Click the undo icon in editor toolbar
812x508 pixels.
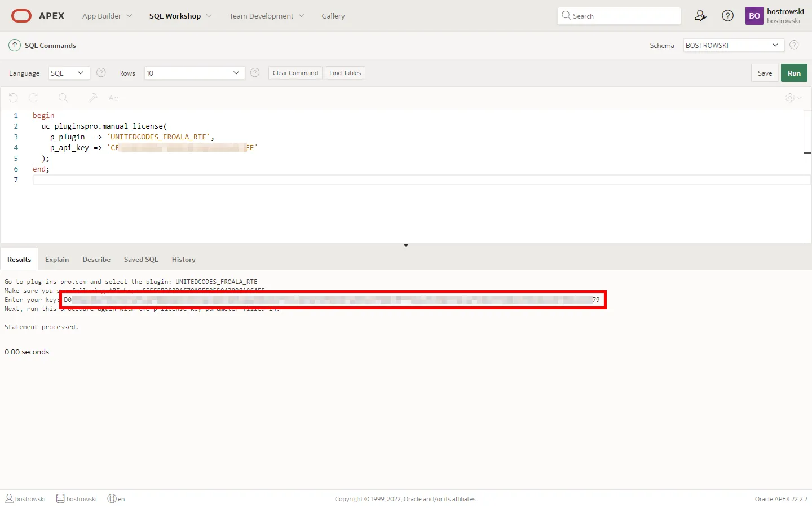(x=14, y=98)
